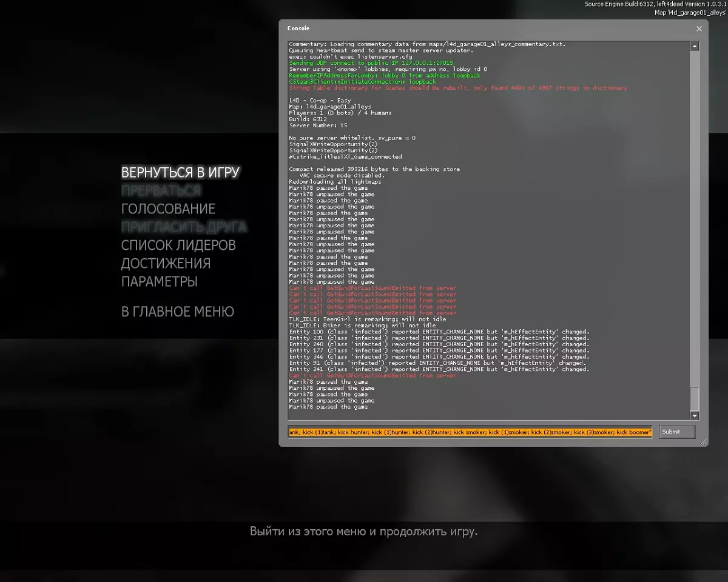Click 'Server using <none> lobbies' line
Image resolution: width=728 pixels, height=582 pixels.
[x=388, y=69]
